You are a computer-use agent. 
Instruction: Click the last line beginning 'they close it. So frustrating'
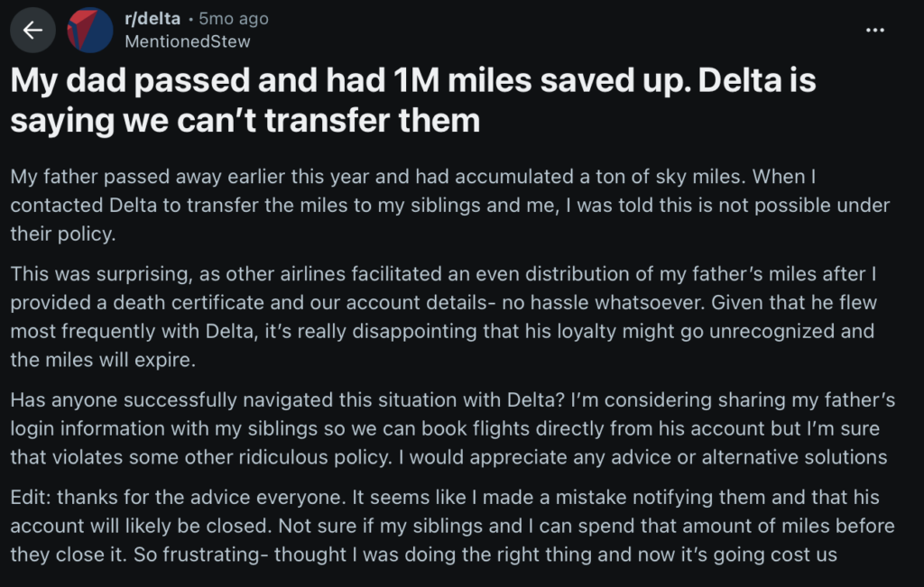tap(423, 555)
